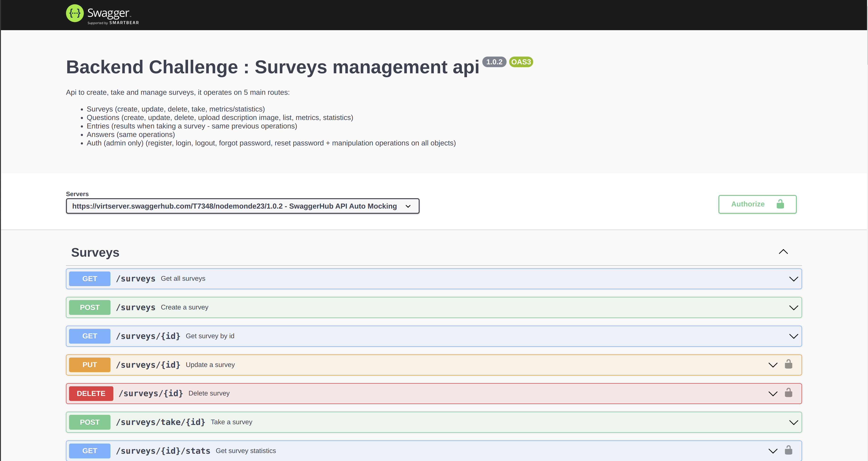Open the Servers dropdown list
The height and width of the screenshot is (461, 868).
point(243,206)
